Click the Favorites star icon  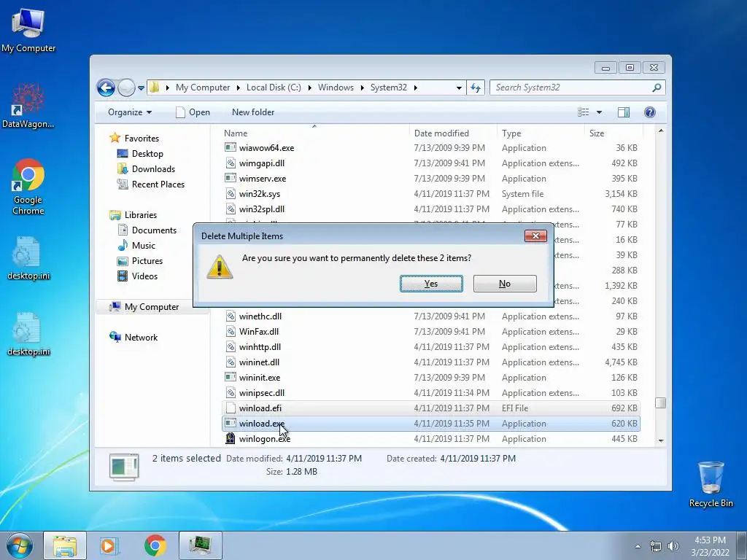(x=115, y=138)
